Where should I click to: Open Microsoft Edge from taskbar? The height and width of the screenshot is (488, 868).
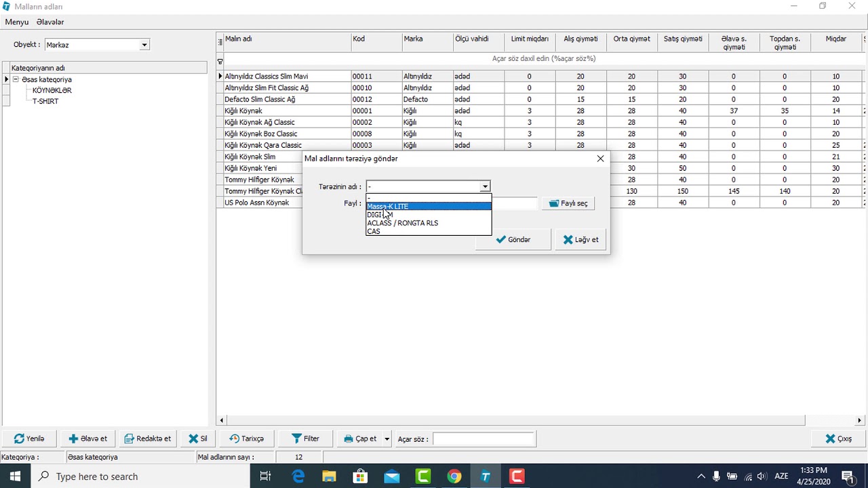click(x=298, y=476)
